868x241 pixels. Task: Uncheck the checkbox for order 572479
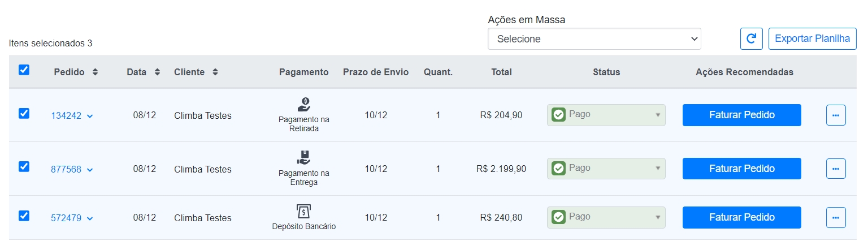[x=24, y=216]
